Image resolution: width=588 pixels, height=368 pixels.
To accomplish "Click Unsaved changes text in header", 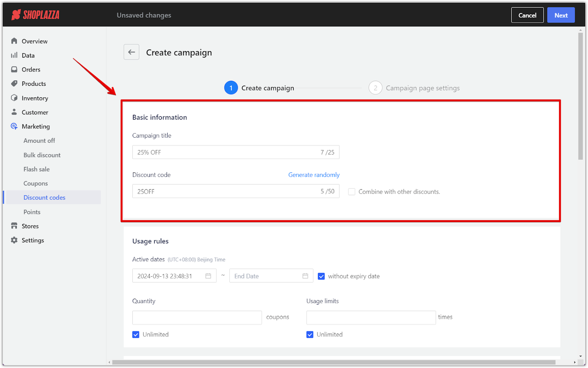I will click(x=144, y=15).
